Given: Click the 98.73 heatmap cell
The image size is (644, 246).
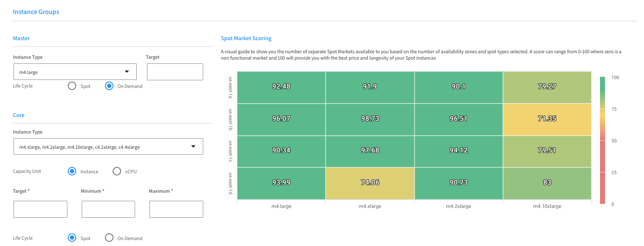Looking at the screenshot, I should [x=370, y=119].
